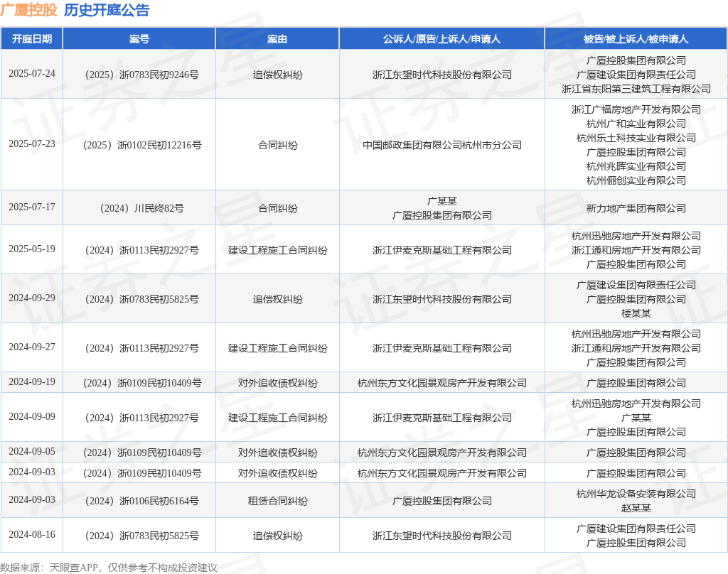Click the date 2024-08-16
Image resolution: width=728 pixels, height=574 pixels.
(x=31, y=534)
